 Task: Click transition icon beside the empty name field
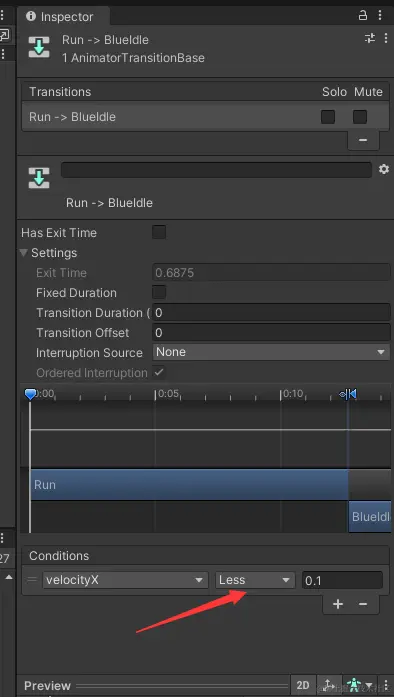[39, 178]
